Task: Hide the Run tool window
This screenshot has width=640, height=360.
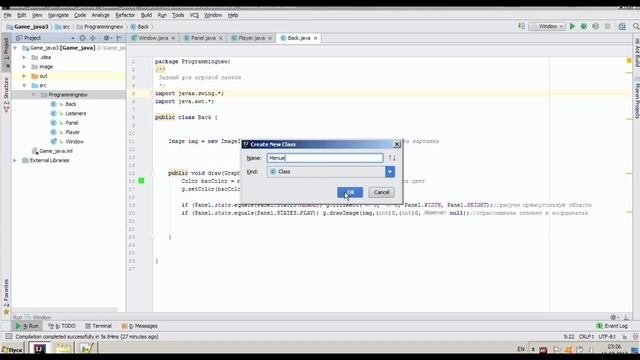Action: click(x=626, y=317)
